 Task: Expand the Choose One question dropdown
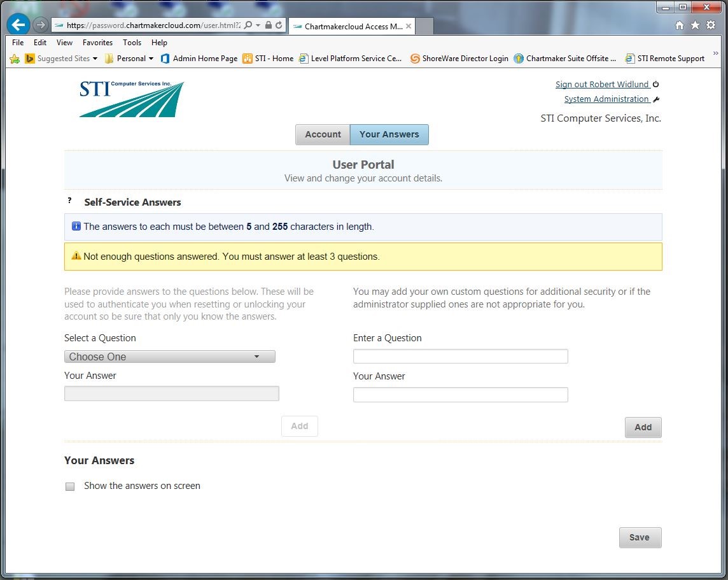169,357
